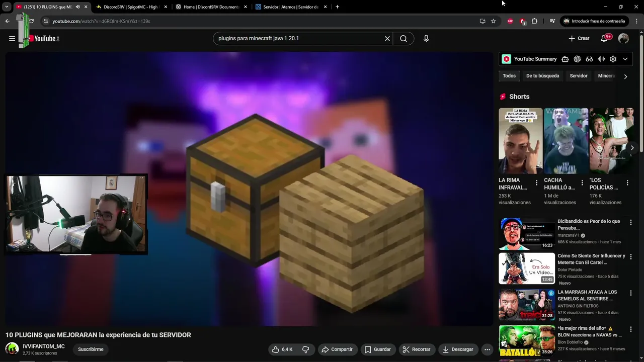
Task: Show the next Shorts with the arrow
Action: pyautogui.click(x=632, y=148)
